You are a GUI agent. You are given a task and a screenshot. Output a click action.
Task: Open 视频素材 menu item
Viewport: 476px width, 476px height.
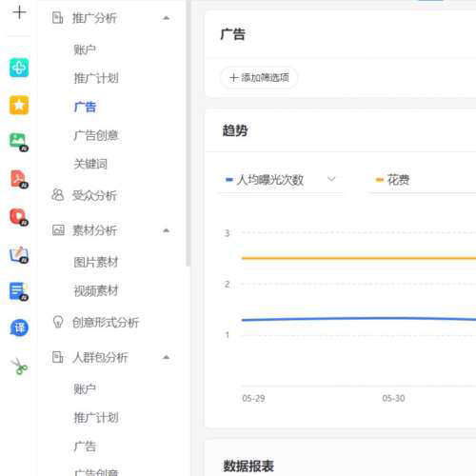(96, 290)
